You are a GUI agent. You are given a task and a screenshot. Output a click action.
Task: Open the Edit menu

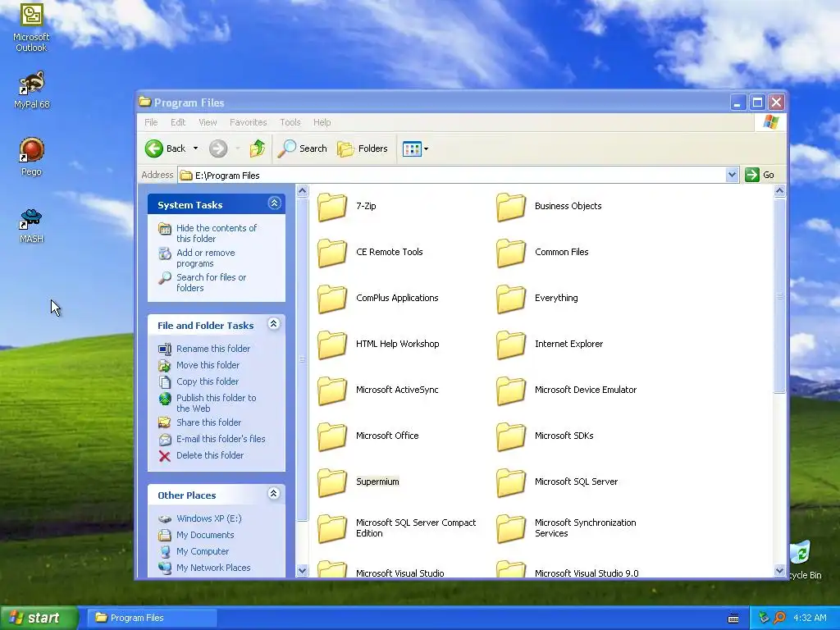click(x=178, y=122)
